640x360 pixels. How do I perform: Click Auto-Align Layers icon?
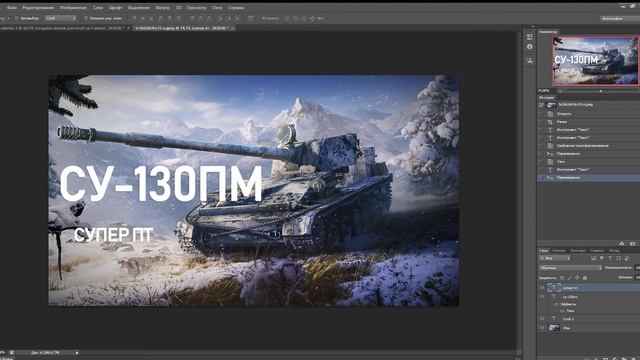tap(251, 18)
